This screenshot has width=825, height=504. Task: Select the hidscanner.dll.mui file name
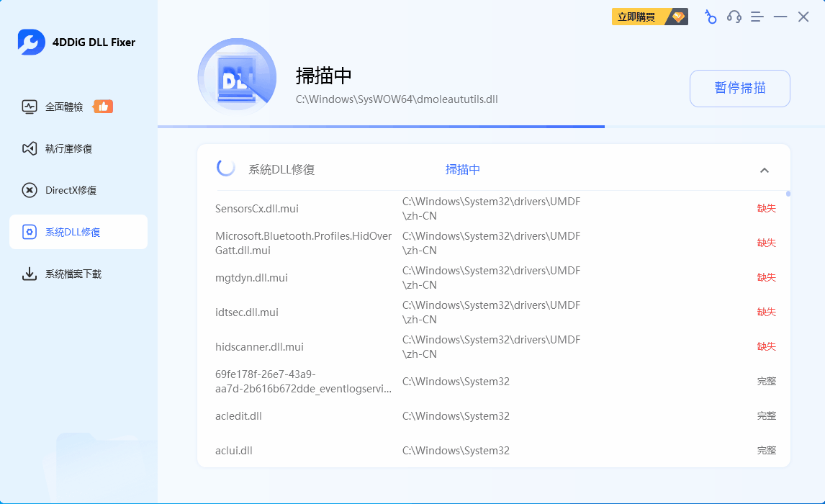coord(259,347)
